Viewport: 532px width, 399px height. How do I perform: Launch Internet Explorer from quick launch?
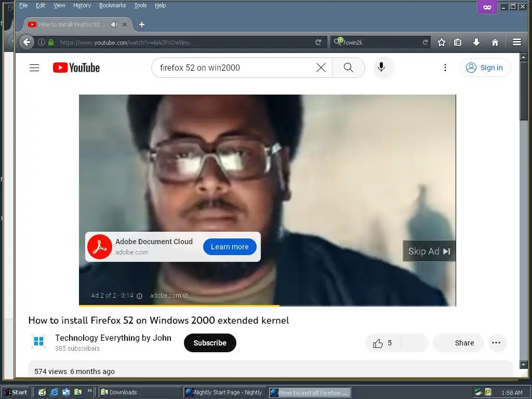tap(54, 392)
